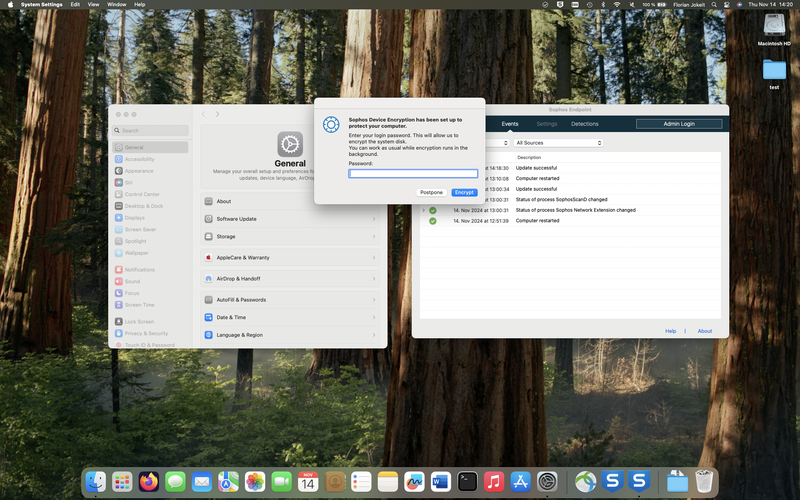
Task: Open Lock Screen in the Settings sidebar
Action: pos(150,322)
